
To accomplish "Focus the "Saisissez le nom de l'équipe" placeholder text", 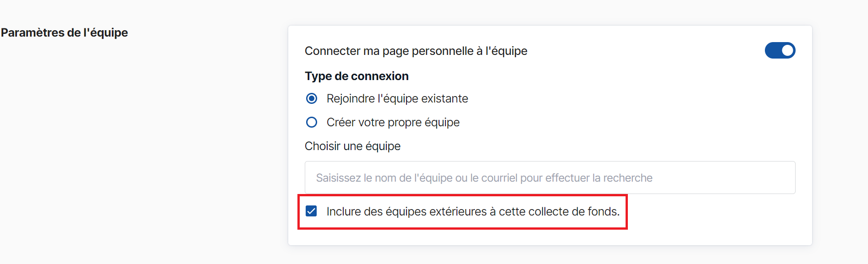I will point(484,178).
